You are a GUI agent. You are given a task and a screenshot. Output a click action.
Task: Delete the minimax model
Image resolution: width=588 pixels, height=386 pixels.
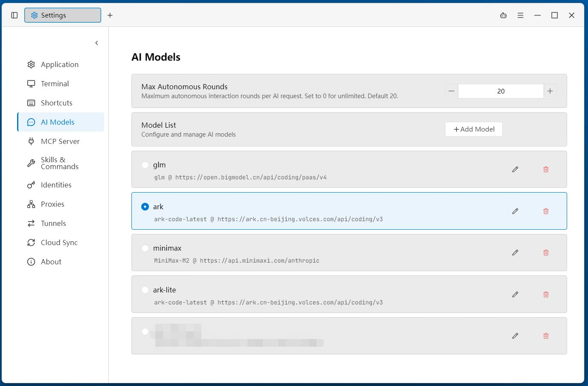click(546, 253)
